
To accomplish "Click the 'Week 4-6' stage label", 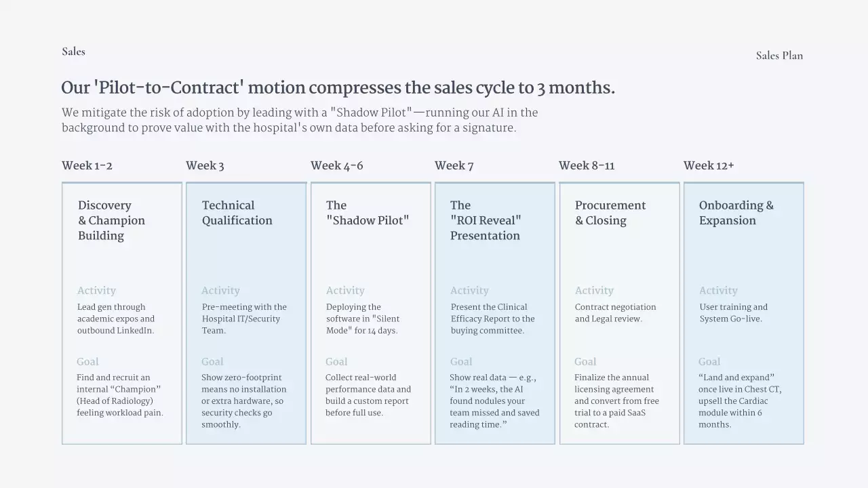I will [x=336, y=166].
